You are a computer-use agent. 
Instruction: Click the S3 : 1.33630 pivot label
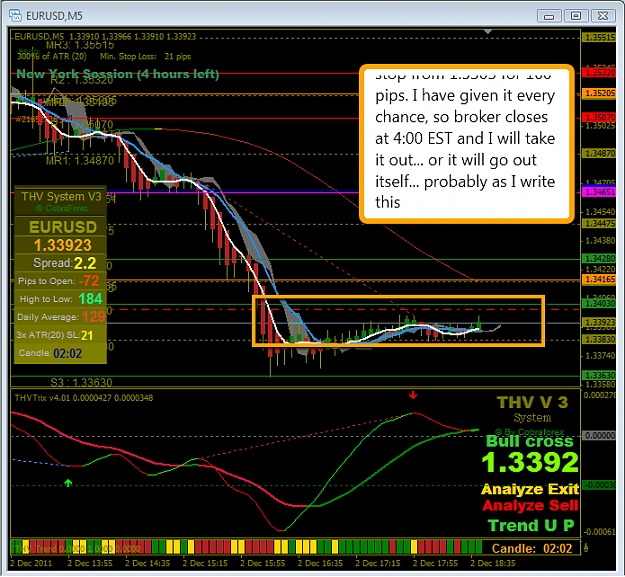[x=81, y=383]
